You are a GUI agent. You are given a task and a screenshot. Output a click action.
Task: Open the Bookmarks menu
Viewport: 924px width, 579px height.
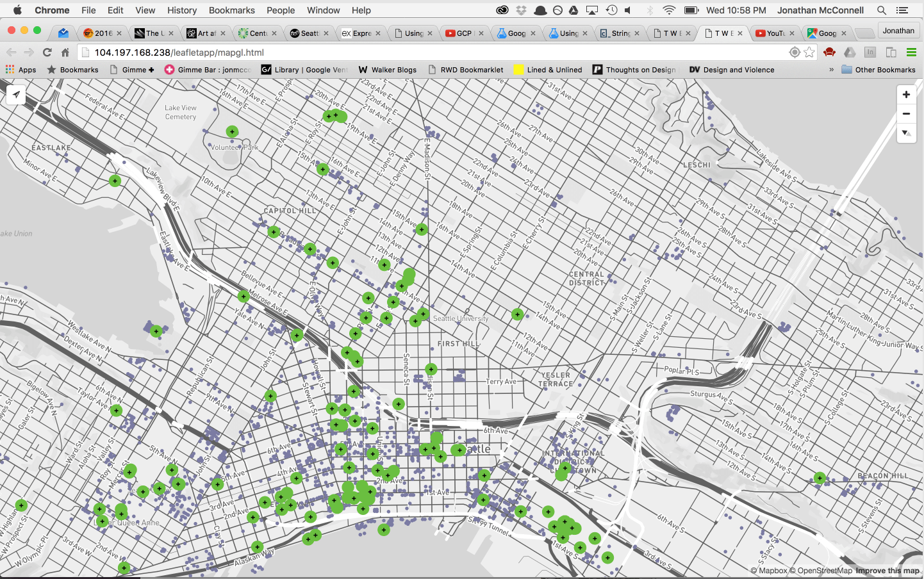pos(232,10)
